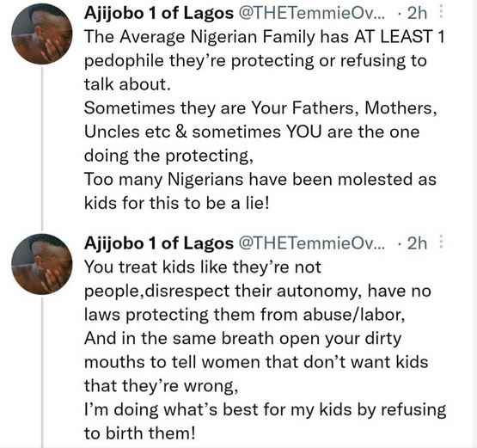Open more options on the 'You treat kids' tweet
The width and height of the screenshot is (477, 448).
click(442, 242)
